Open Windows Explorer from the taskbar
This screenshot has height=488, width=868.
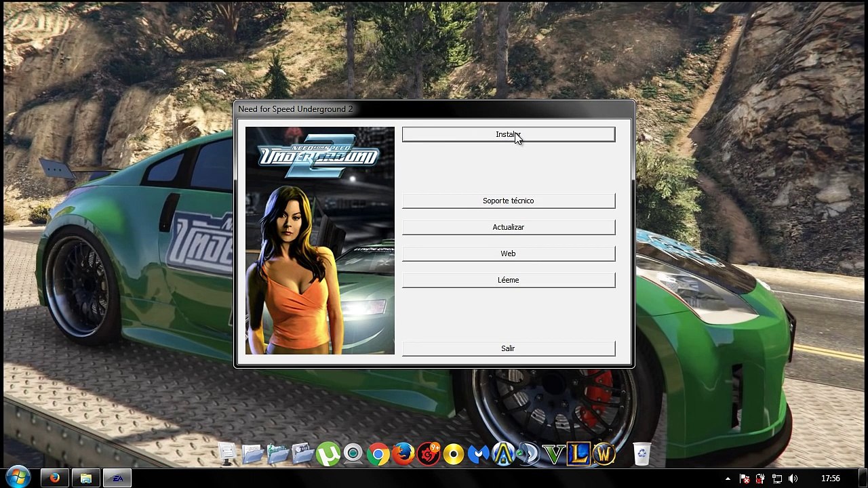(x=86, y=478)
